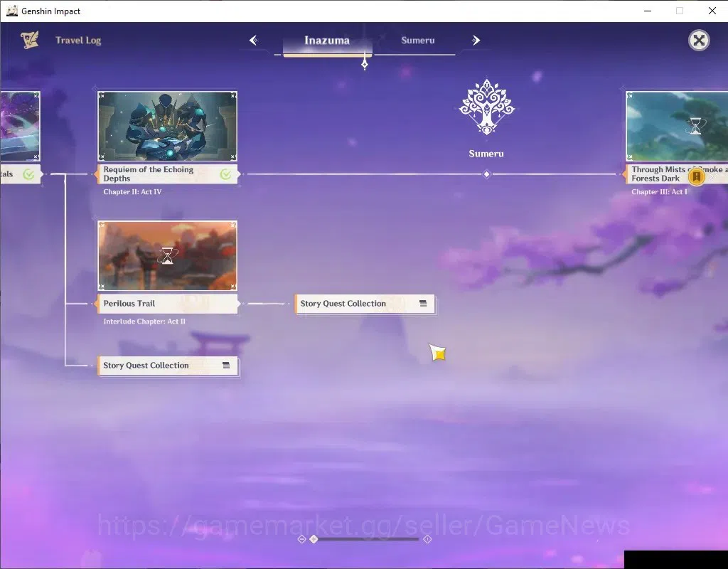
Task: Minimize the Genshin Impact window
Action: click(648, 11)
